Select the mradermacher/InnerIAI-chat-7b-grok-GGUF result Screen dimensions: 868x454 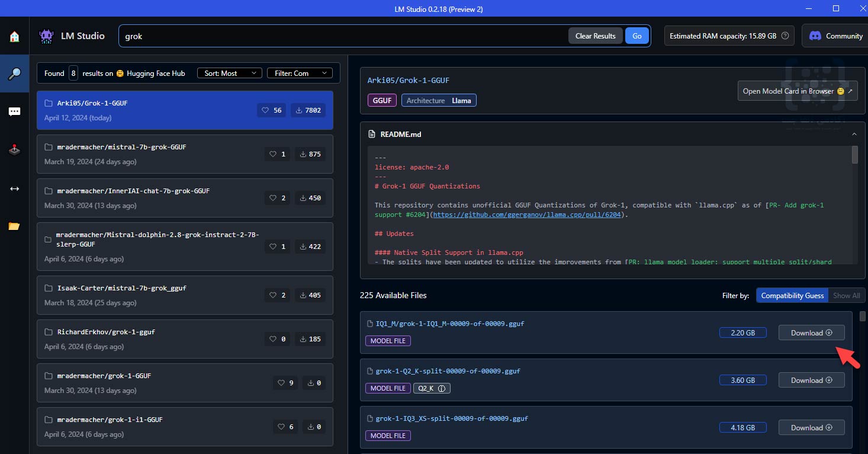185,198
